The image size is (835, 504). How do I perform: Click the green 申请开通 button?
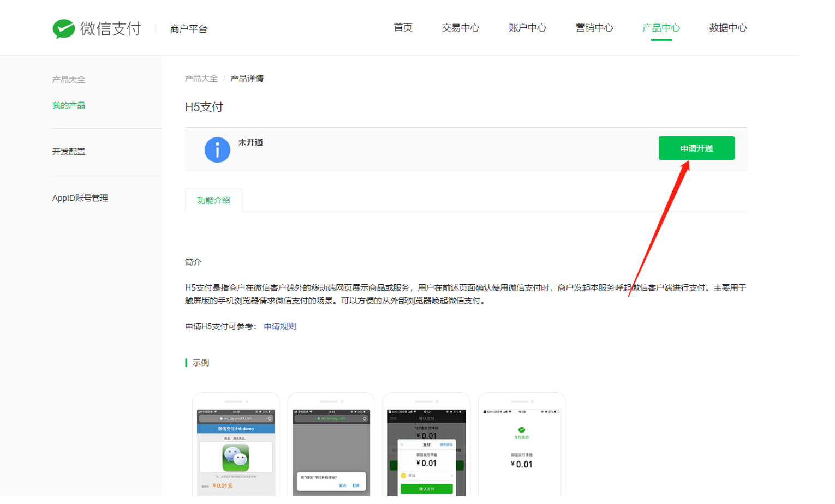tap(696, 148)
